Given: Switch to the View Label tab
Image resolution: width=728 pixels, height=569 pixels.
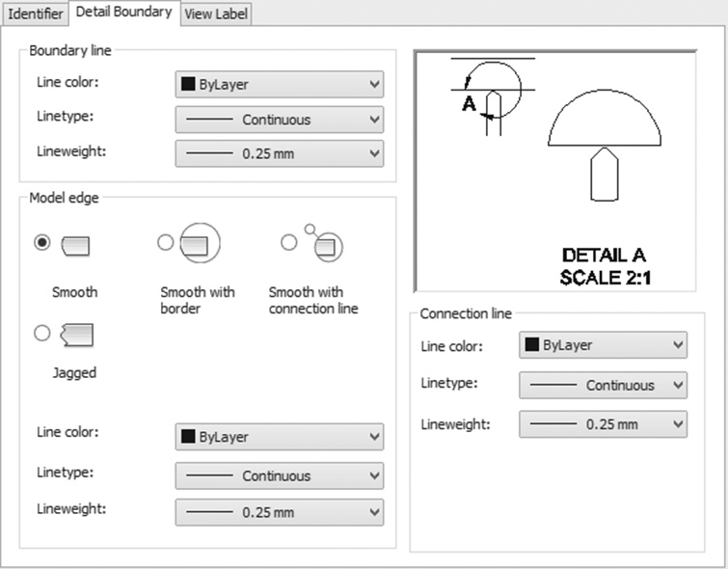Looking at the screenshot, I should point(216,14).
